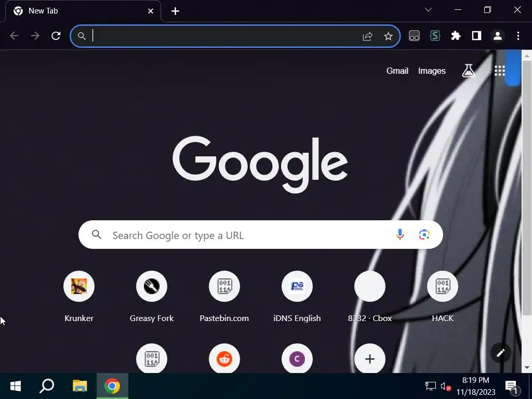Open the muted volume tray icon
This screenshot has width=532, height=399.
(x=446, y=386)
